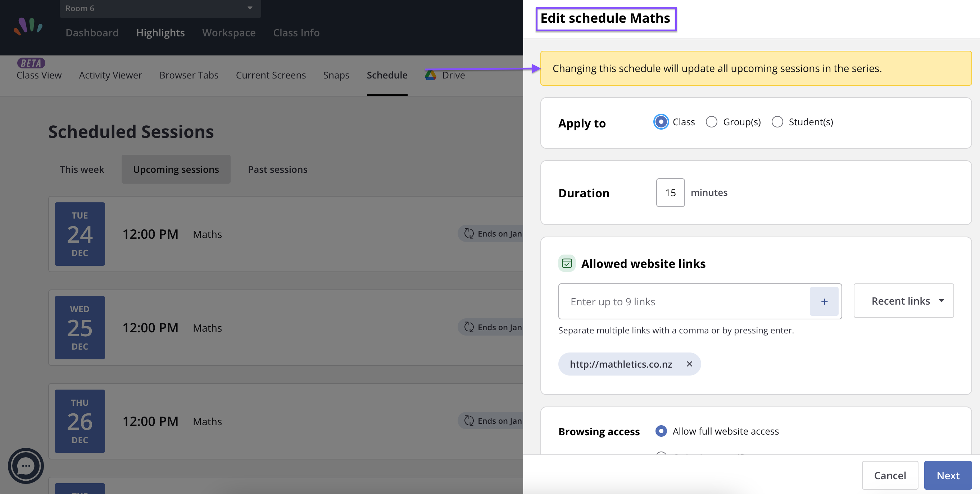Select the Schedule tab
Screen dimensions: 980x494
coord(387,75)
